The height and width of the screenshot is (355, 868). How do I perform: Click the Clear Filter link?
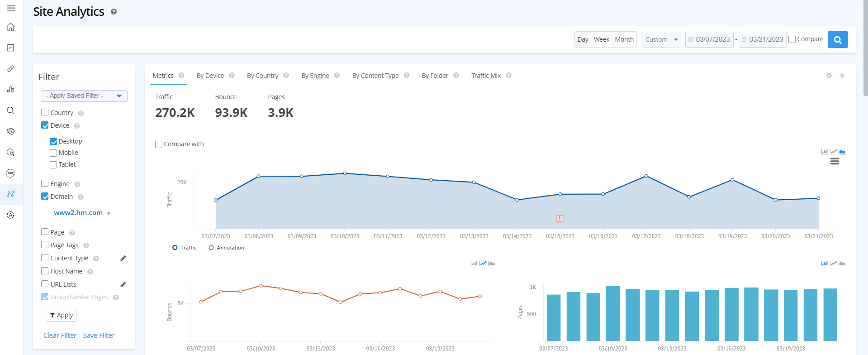(60, 336)
